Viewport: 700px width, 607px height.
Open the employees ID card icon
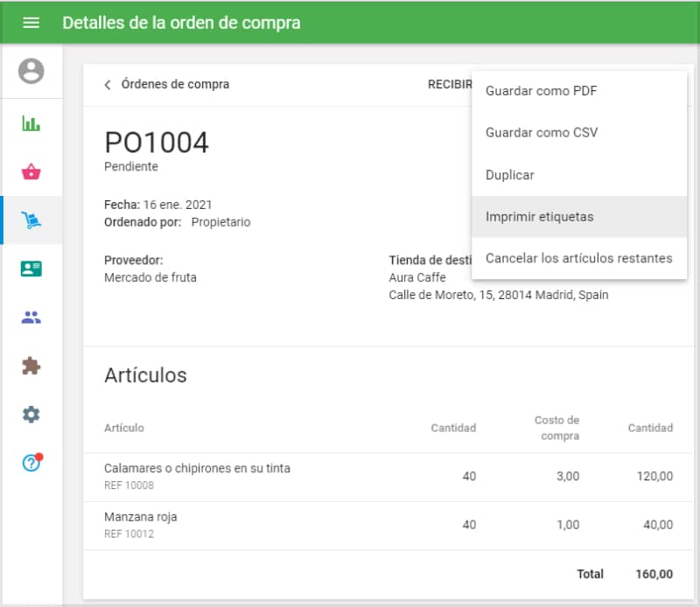click(31, 269)
